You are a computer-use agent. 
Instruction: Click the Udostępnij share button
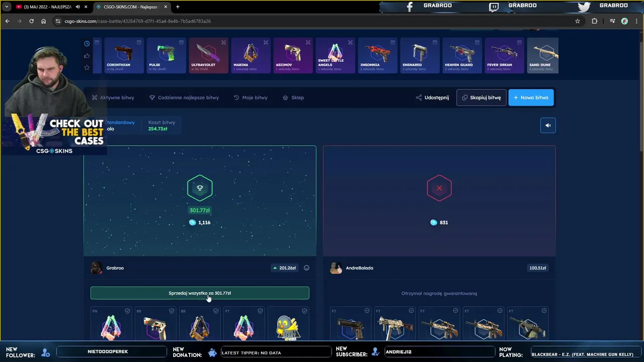433,98
